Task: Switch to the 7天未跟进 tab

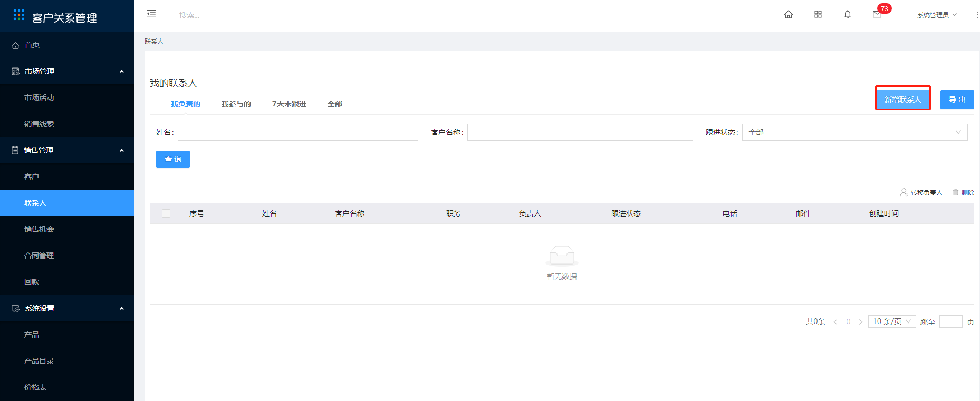Action: 289,104
